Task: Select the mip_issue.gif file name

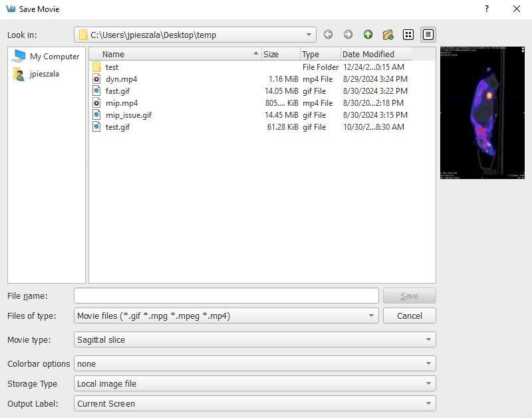Action: tap(128, 115)
